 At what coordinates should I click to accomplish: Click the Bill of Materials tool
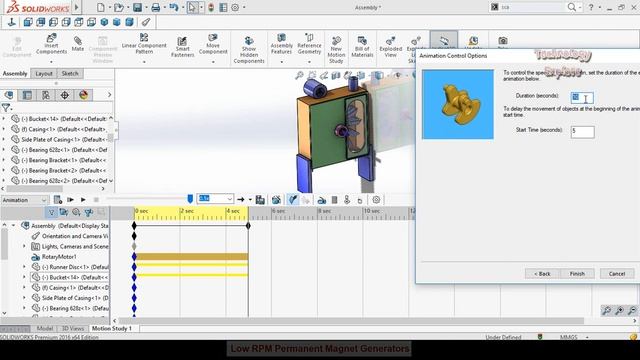tap(362, 47)
